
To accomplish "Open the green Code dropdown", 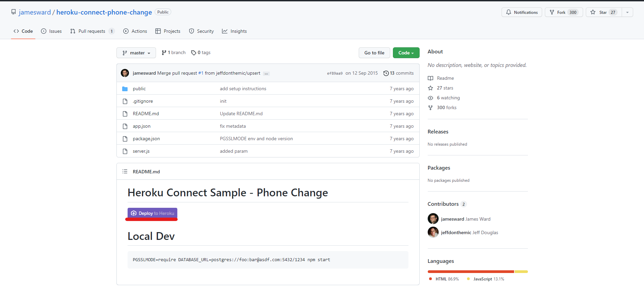I will [x=406, y=53].
